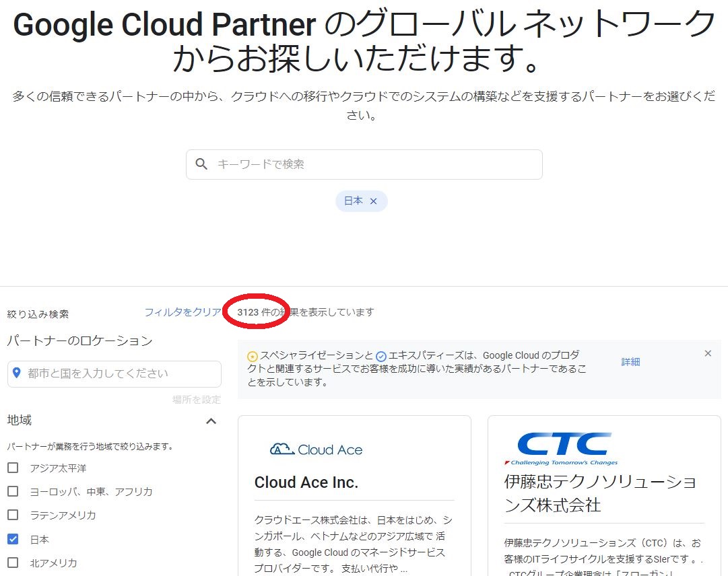Focus the 都市と国を入力してください location field
728x576 pixels.
[114, 374]
